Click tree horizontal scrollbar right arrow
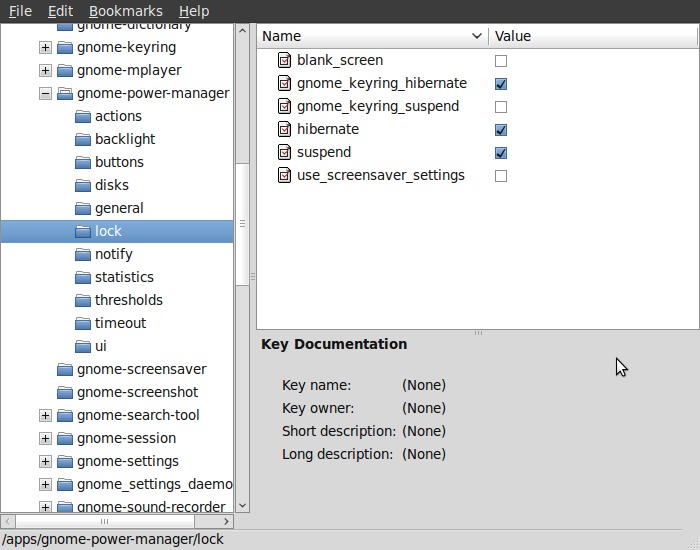 [x=226, y=521]
